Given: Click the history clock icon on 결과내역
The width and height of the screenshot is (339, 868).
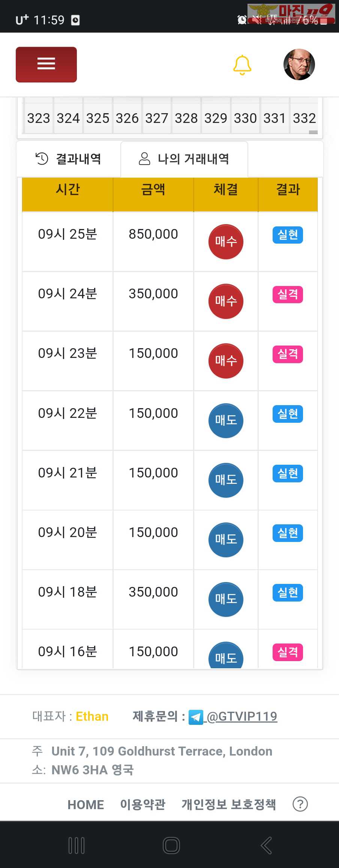Looking at the screenshot, I should pos(42,159).
